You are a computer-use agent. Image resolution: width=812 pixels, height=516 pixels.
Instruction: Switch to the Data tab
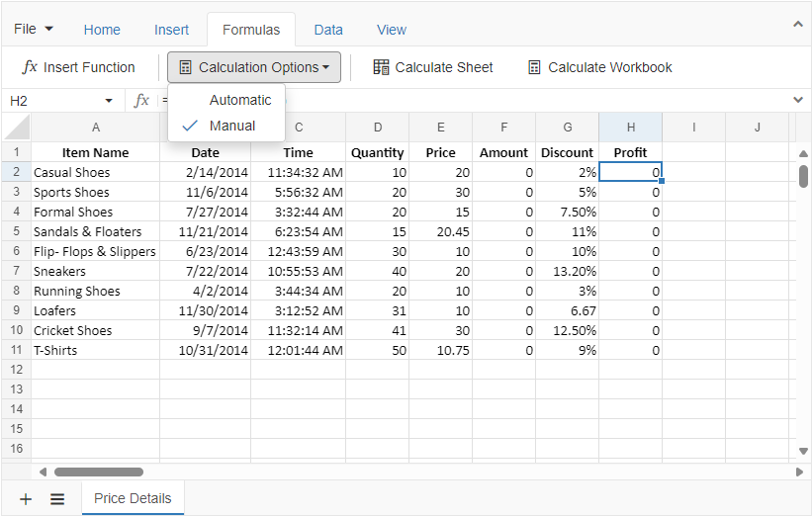click(328, 30)
